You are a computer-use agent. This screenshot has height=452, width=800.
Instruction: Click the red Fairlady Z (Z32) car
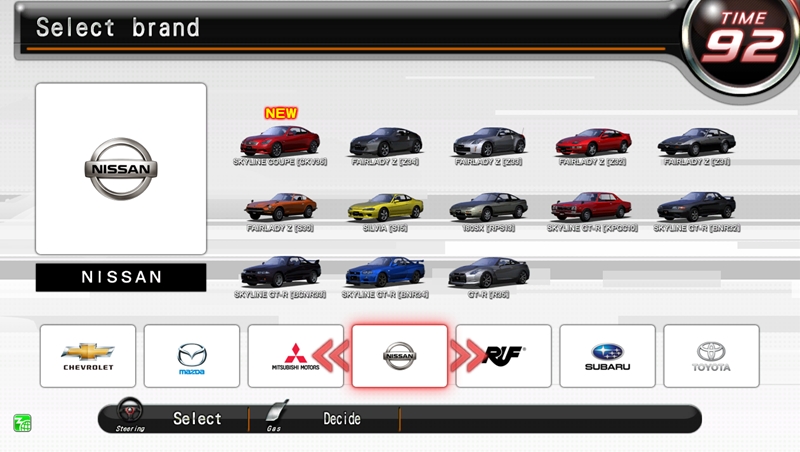pos(593,142)
